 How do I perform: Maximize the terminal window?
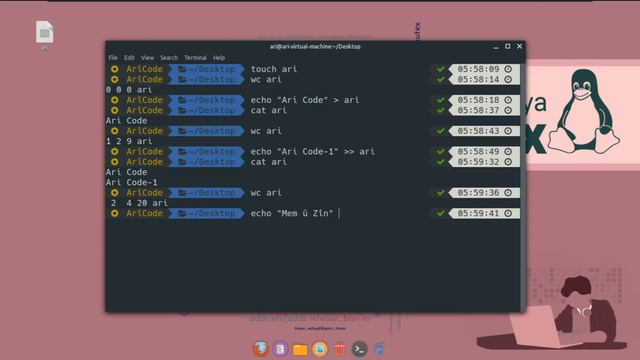tap(508, 47)
